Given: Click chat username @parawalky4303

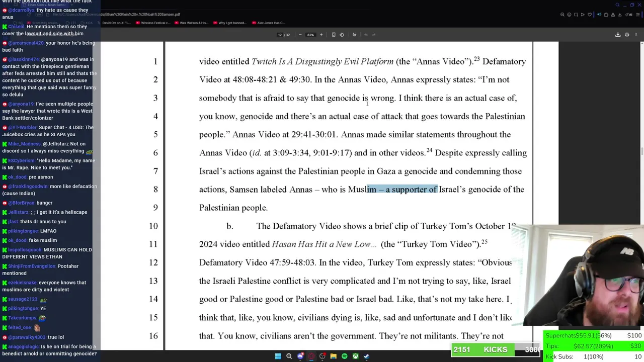Looking at the screenshot, I should 27,337.
